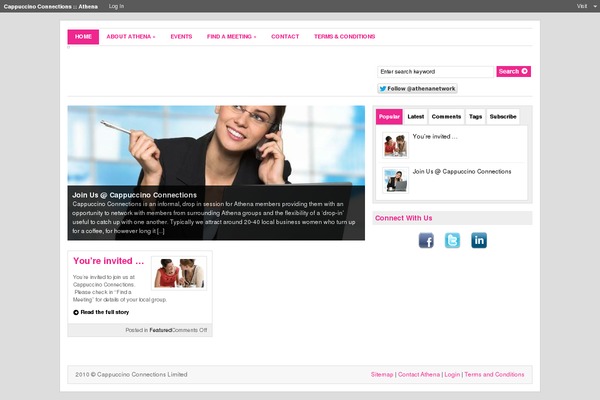600x400 pixels.
Task: Select the Popular tab
Action: point(389,117)
